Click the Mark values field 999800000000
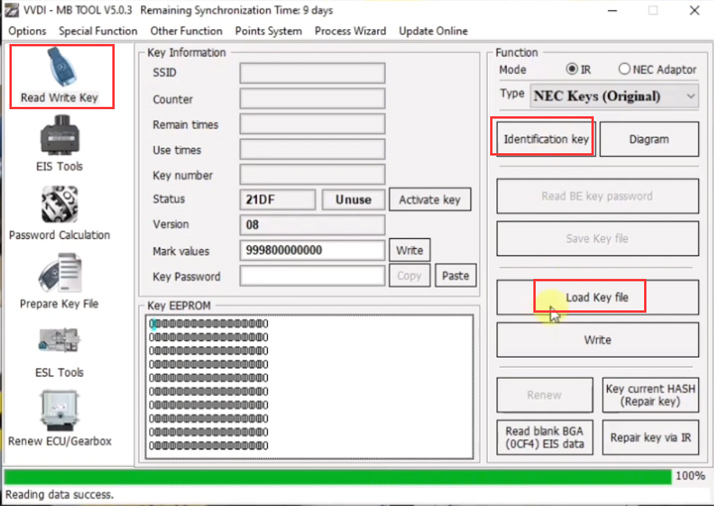This screenshot has width=714, height=506. (312, 250)
